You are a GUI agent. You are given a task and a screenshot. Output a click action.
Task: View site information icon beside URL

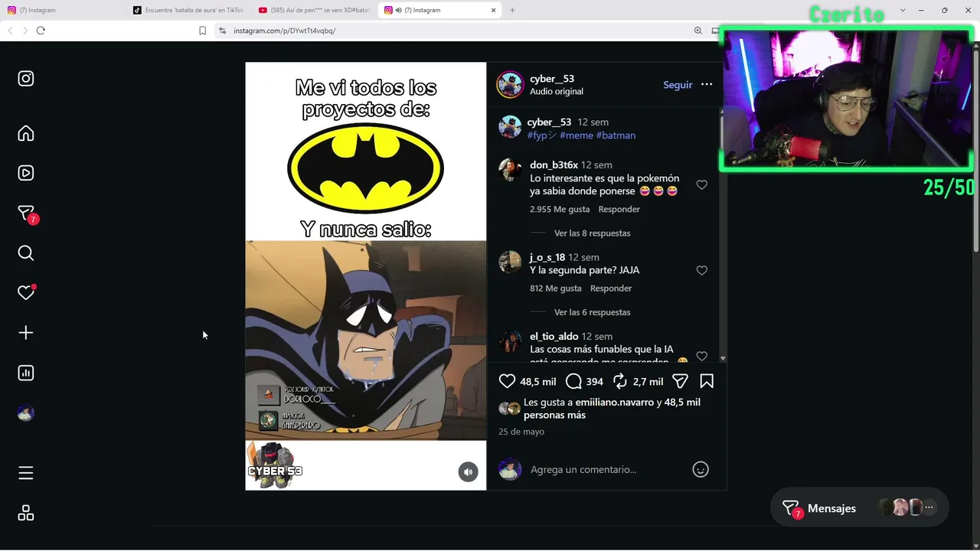(222, 31)
